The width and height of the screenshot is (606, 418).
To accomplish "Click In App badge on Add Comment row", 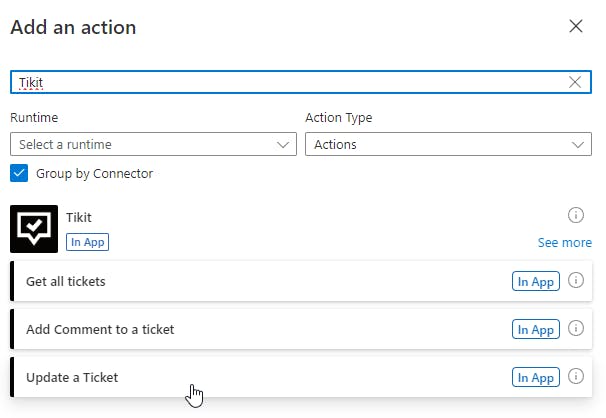I will click(535, 329).
